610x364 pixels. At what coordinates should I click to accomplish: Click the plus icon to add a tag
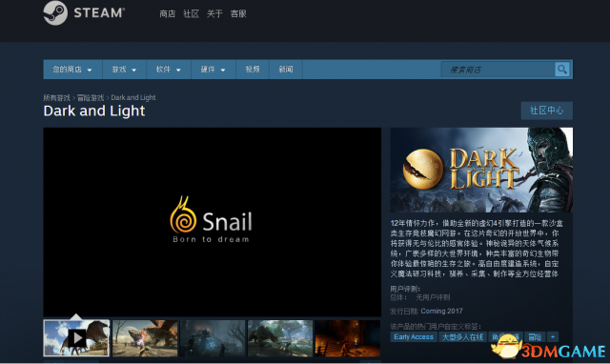(553, 336)
